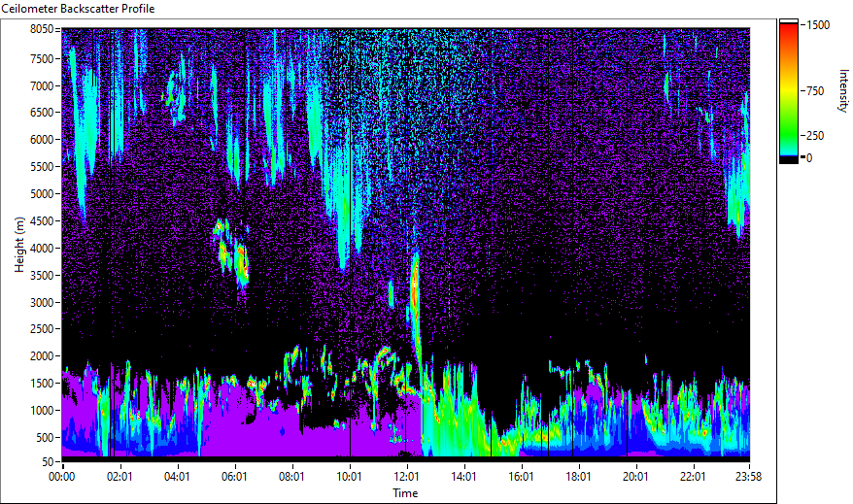Click the 6000 height axis value
Image resolution: width=853 pixels, height=504 pixels.
42,140
